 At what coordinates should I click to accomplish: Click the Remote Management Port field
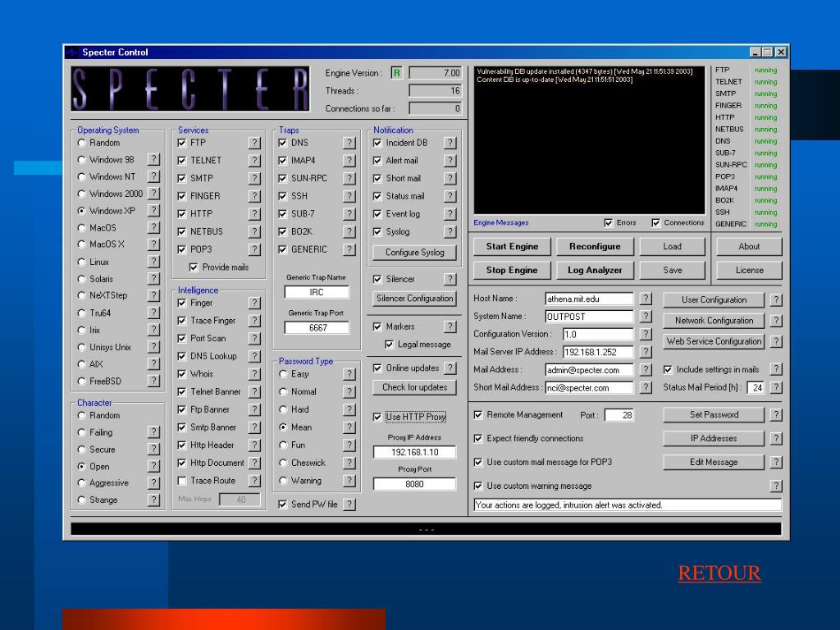[619, 414]
